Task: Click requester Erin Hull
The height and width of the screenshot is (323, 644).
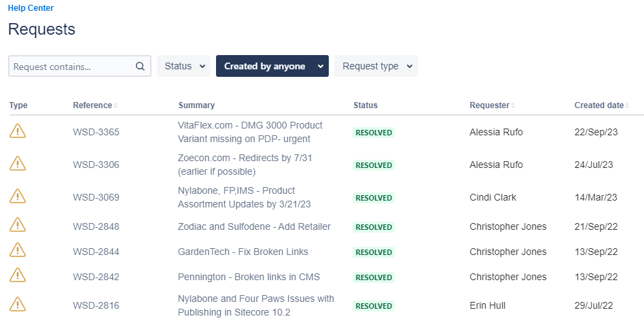Action: coord(488,306)
